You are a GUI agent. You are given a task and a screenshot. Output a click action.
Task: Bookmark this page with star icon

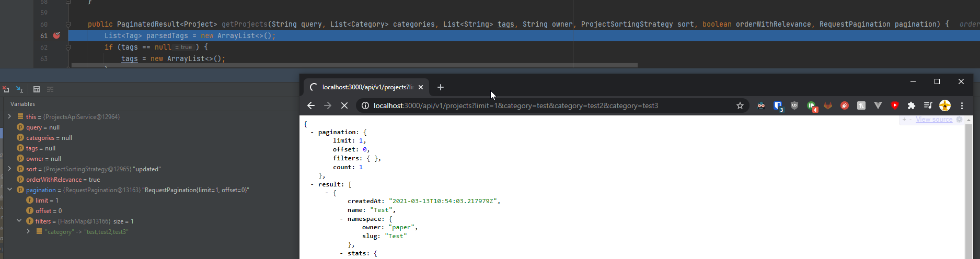click(x=740, y=105)
